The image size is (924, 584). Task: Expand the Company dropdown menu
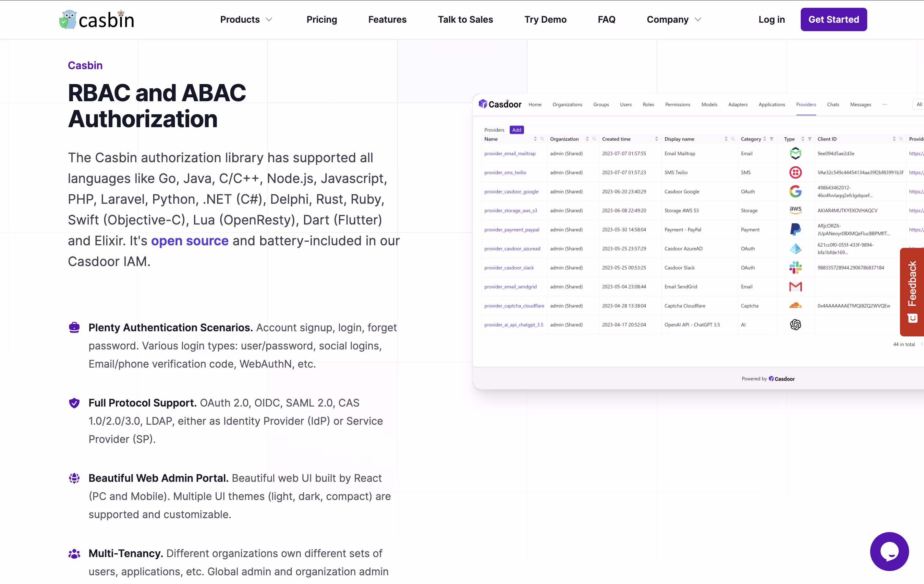click(674, 19)
